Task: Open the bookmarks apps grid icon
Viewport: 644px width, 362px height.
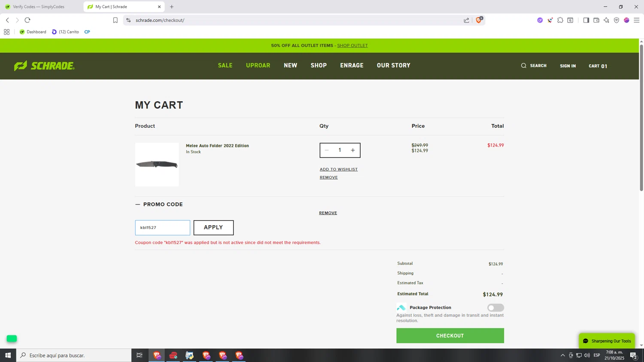Action: [x=7, y=32]
